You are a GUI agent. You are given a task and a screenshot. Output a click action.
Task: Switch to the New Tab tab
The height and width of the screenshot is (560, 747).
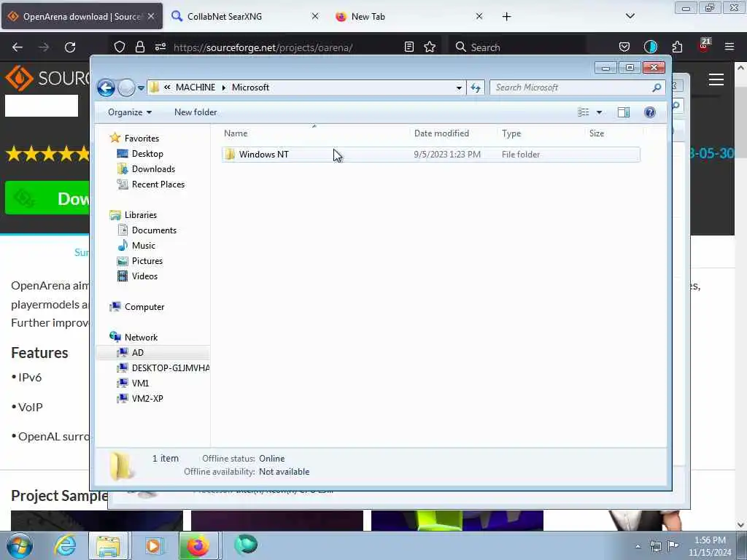point(368,17)
